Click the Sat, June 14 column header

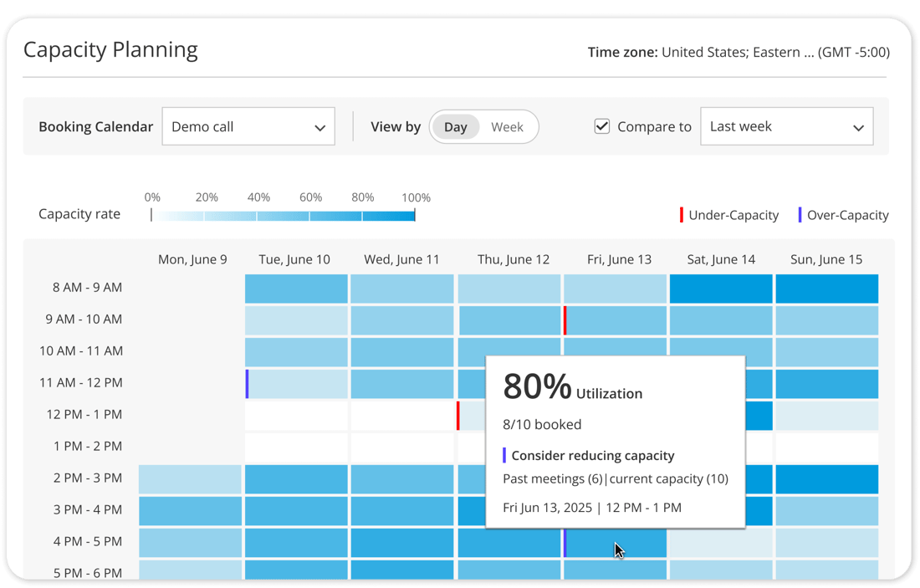tap(721, 259)
